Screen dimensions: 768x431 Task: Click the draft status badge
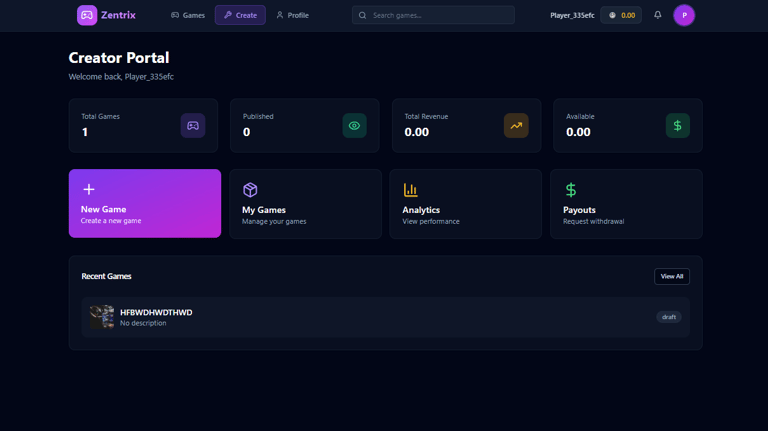(669, 317)
